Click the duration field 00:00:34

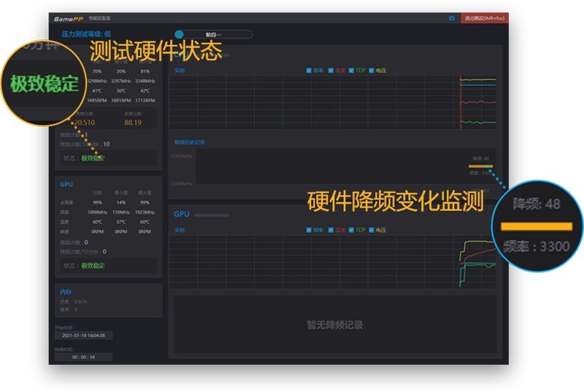tap(83, 357)
